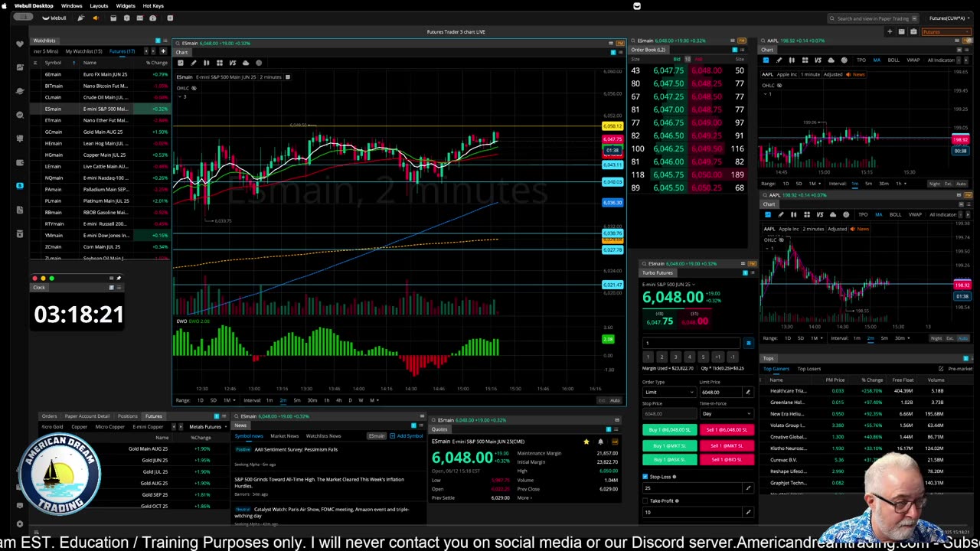Click the candlestick icon in top AAPL chart toolbar
This screenshot has height=551, width=980.
point(792,60)
